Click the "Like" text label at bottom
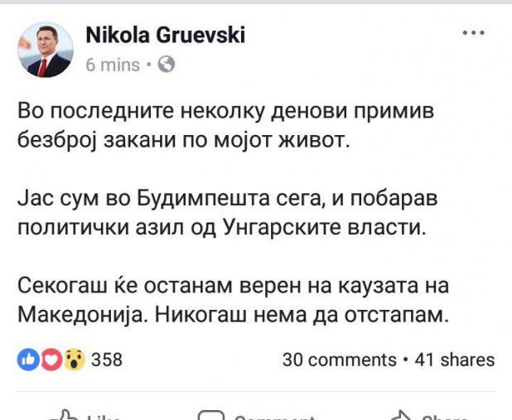Viewport: 512px width, 420px height. (x=104, y=417)
